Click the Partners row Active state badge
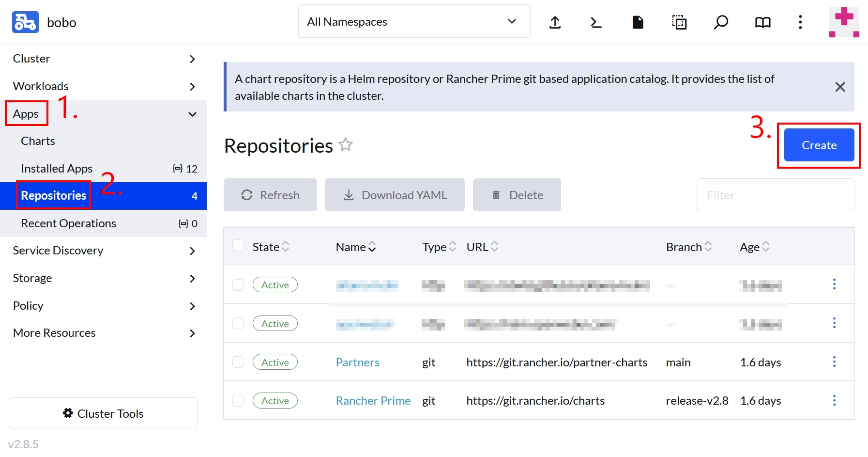This screenshot has height=457, width=868. tap(275, 362)
